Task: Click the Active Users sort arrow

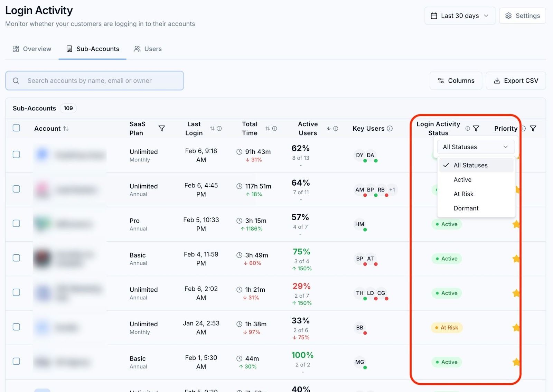Action: (328, 129)
